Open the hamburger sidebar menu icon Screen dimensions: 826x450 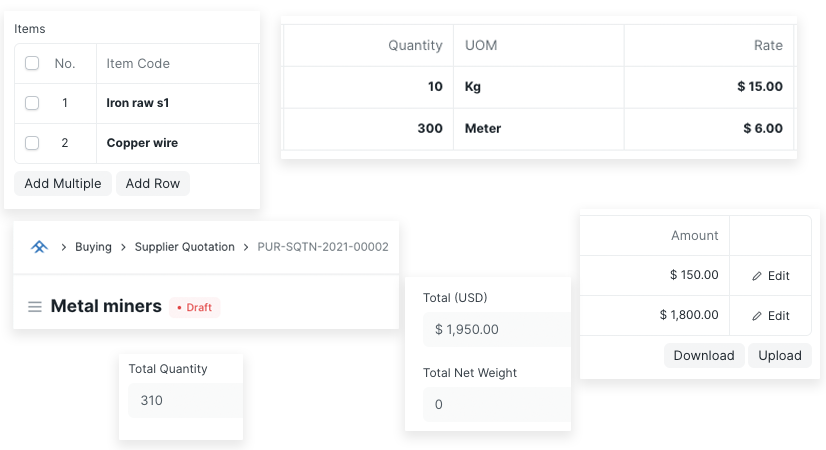pyautogui.click(x=35, y=307)
